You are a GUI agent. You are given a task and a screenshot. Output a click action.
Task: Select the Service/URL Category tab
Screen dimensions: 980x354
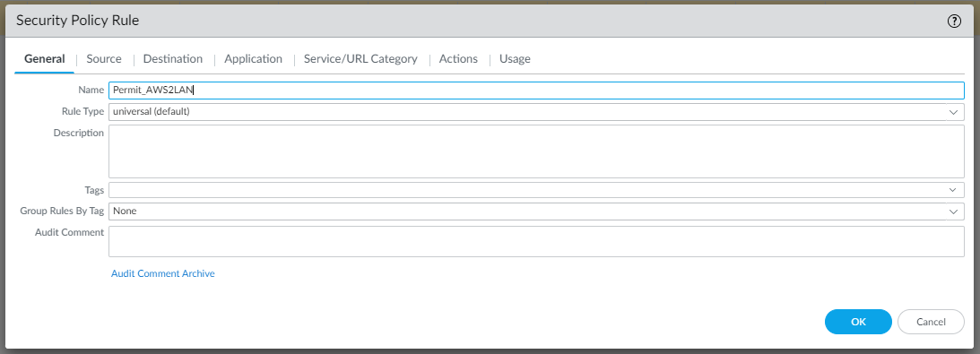pos(360,58)
